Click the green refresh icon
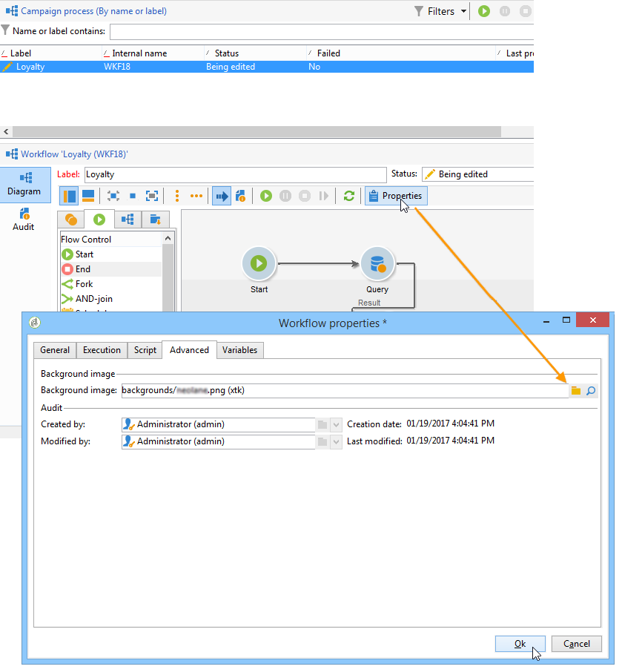Viewport: 622px width, 672px height. tap(349, 197)
